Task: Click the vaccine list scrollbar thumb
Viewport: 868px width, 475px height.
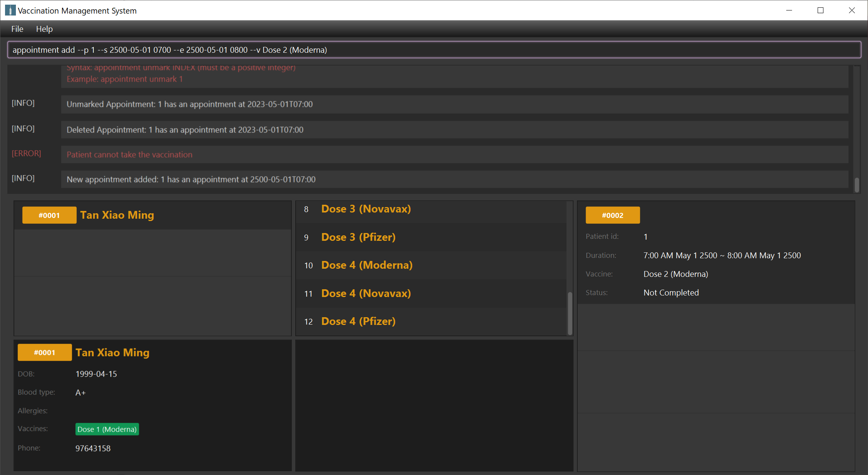Action: point(570,313)
